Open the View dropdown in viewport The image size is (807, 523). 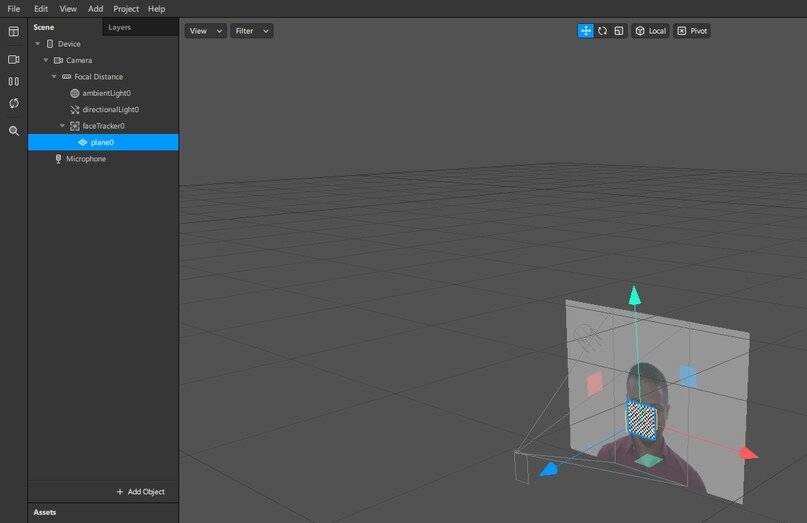click(206, 31)
